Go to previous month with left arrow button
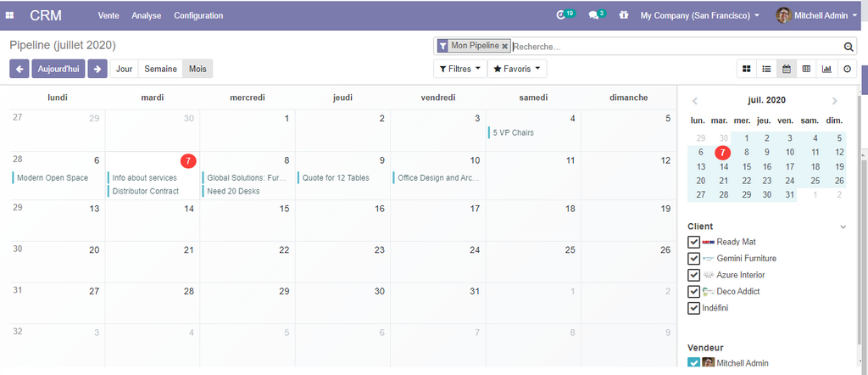This screenshot has width=868, height=375. pyautogui.click(x=19, y=69)
